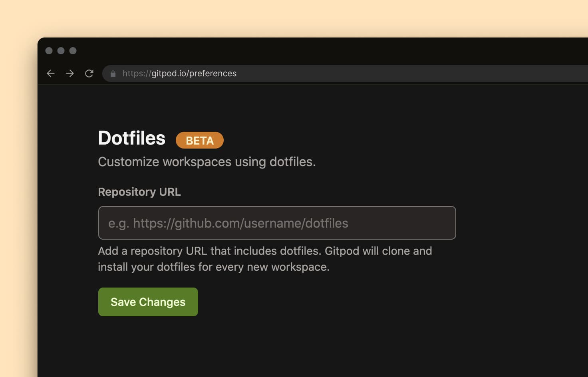The width and height of the screenshot is (588, 377).
Task: Click the padlock icon in the address bar
Action: click(x=113, y=73)
